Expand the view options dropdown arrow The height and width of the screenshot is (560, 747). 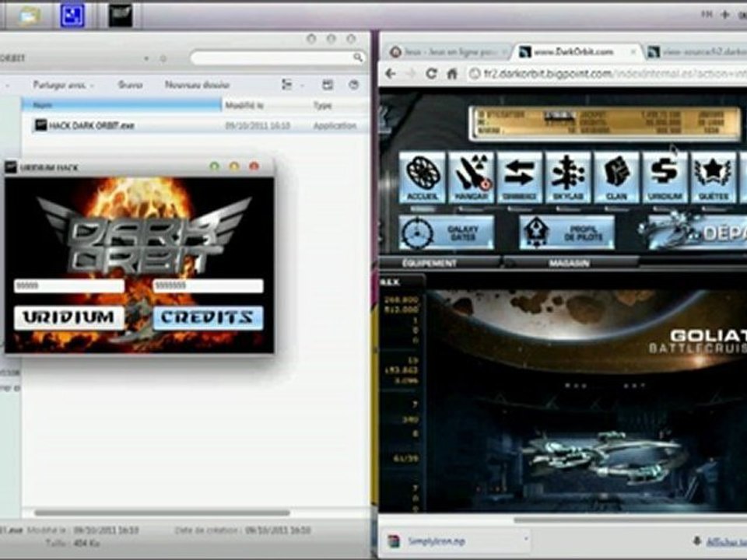[303, 86]
